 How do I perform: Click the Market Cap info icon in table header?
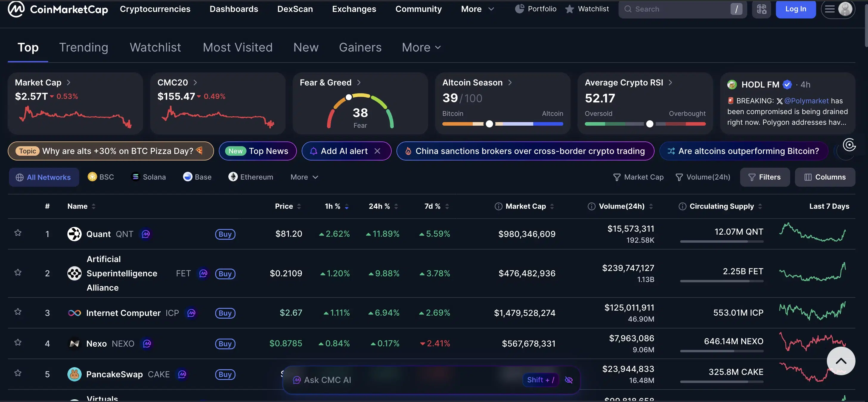point(498,206)
